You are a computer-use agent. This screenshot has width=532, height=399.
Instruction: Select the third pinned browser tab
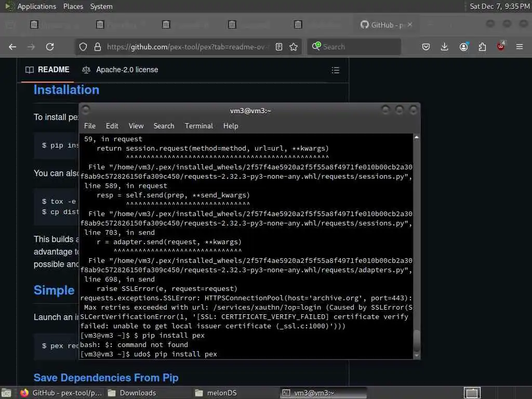point(166,24)
